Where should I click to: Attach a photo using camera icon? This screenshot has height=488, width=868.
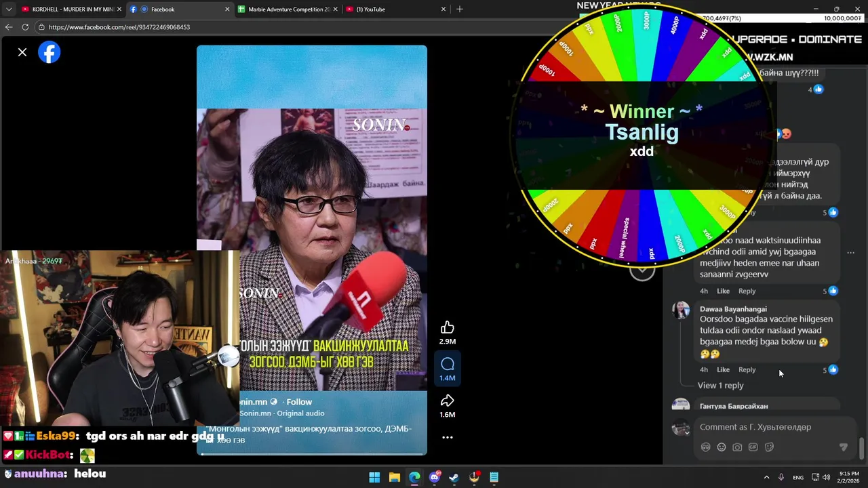[737, 447]
